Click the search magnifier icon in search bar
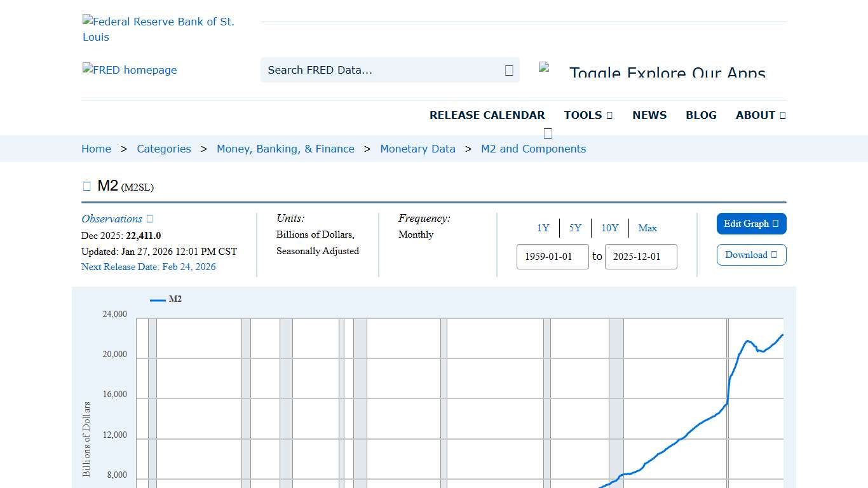Screen dimensions: 868x488 508,70
